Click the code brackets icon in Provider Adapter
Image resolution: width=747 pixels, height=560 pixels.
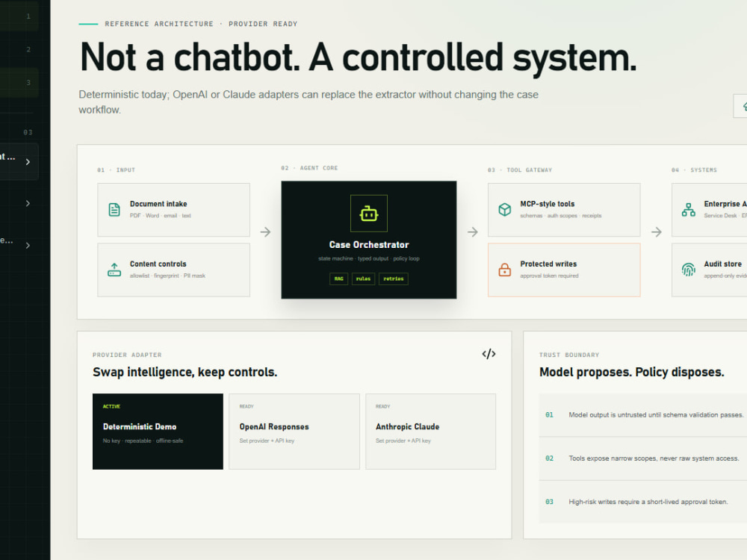489,354
